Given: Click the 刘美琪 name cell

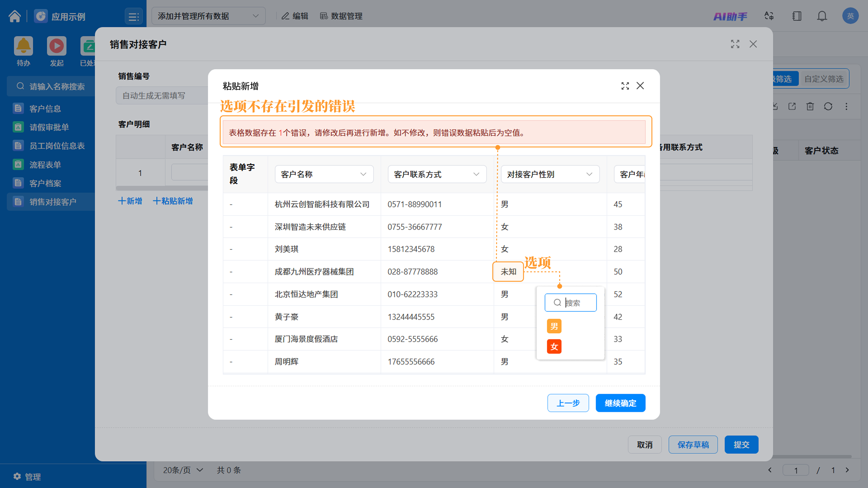Looking at the screenshot, I should coord(324,249).
